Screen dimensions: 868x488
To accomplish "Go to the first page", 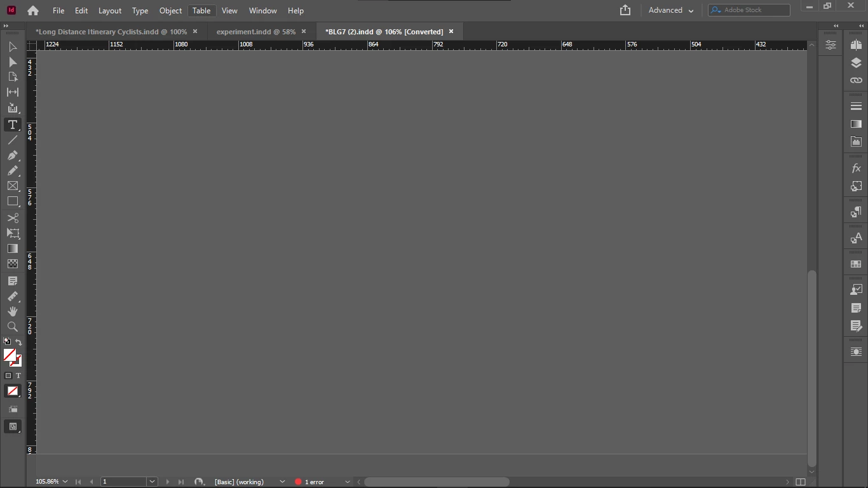I will (x=78, y=482).
